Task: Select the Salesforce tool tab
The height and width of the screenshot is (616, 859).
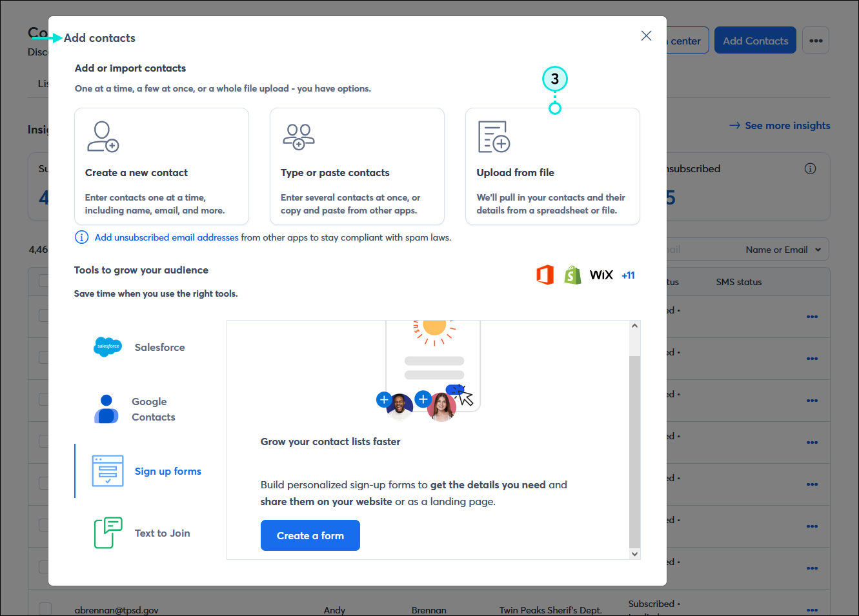Action: pyautogui.click(x=140, y=347)
